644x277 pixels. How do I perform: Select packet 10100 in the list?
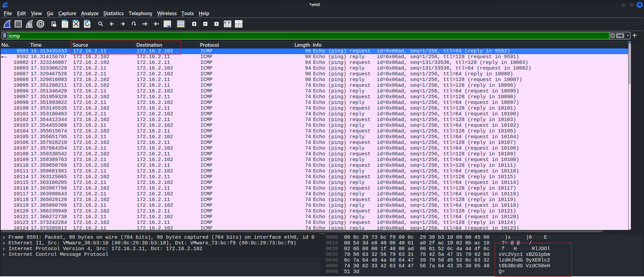pyautogui.click(x=314, y=108)
